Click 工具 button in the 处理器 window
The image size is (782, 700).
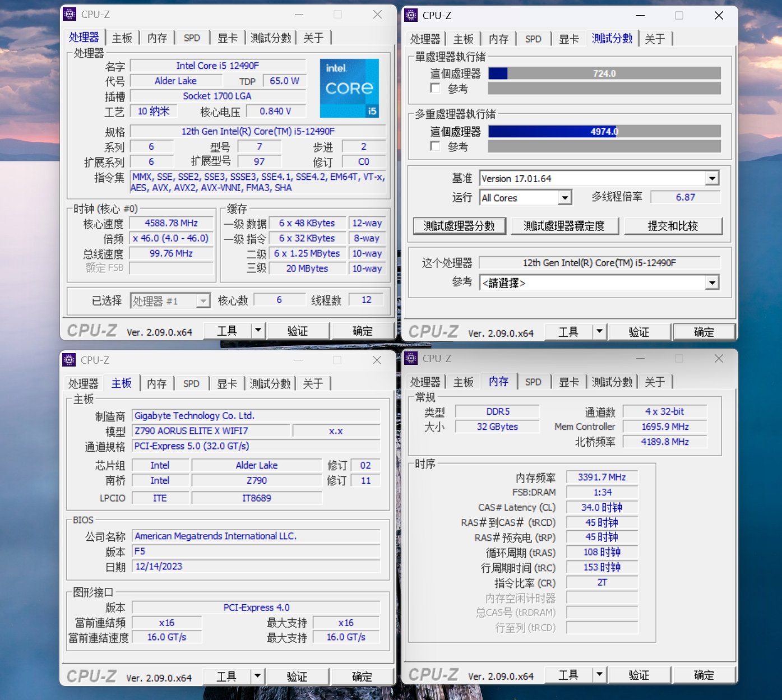coord(227,331)
